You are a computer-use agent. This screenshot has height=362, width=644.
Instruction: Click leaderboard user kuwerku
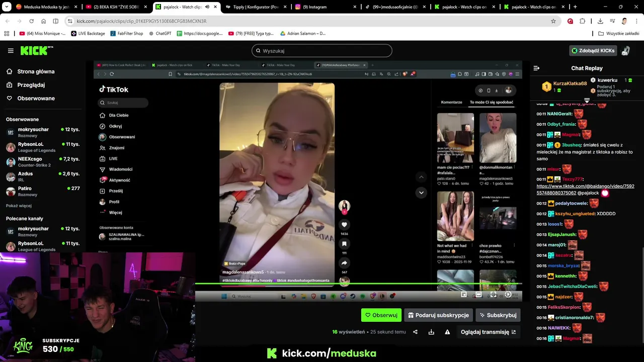(607, 80)
